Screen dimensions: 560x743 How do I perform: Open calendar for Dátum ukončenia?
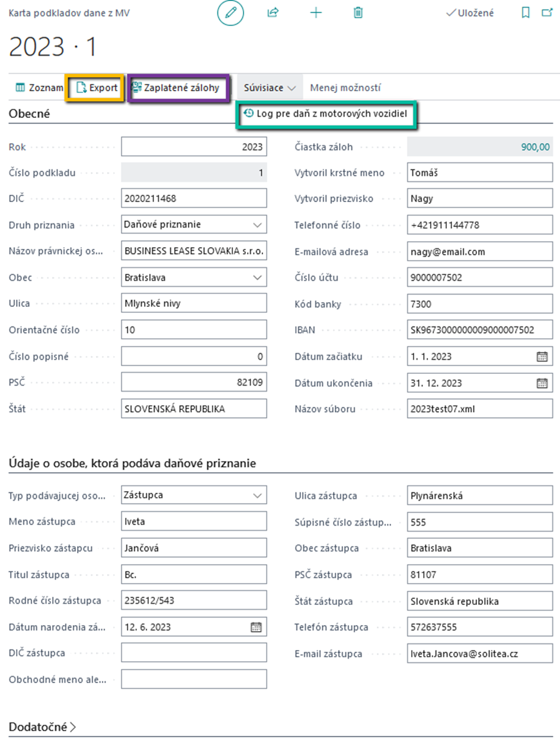[542, 383]
